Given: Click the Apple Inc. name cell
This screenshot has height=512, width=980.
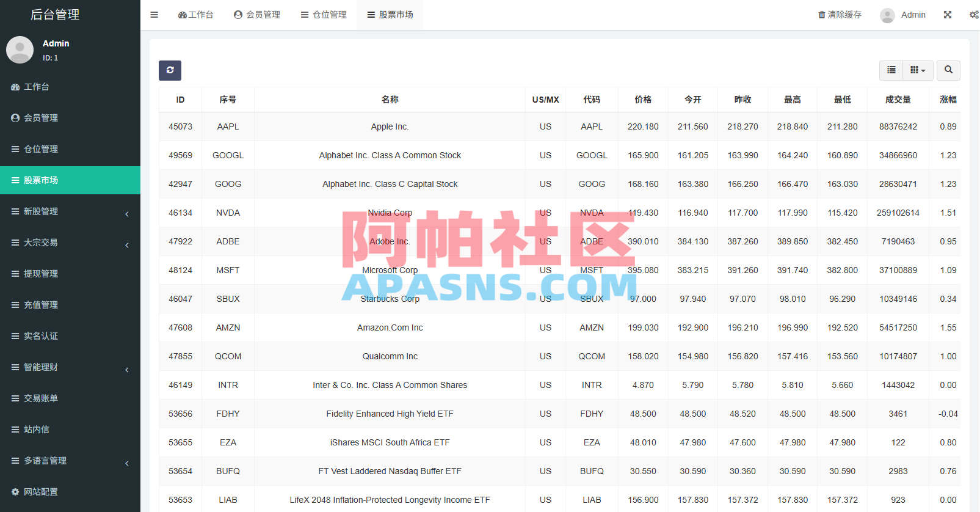Looking at the screenshot, I should pyautogui.click(x=390, y=126).
